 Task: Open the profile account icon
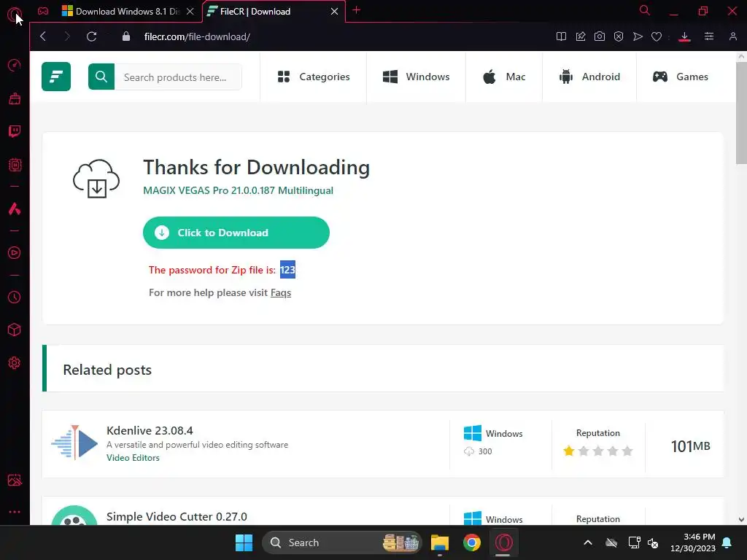[732, 36]
